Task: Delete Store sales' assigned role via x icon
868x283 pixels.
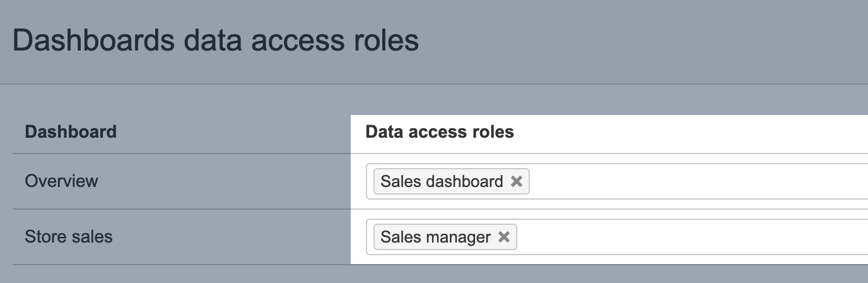Action: pos(503,238)
